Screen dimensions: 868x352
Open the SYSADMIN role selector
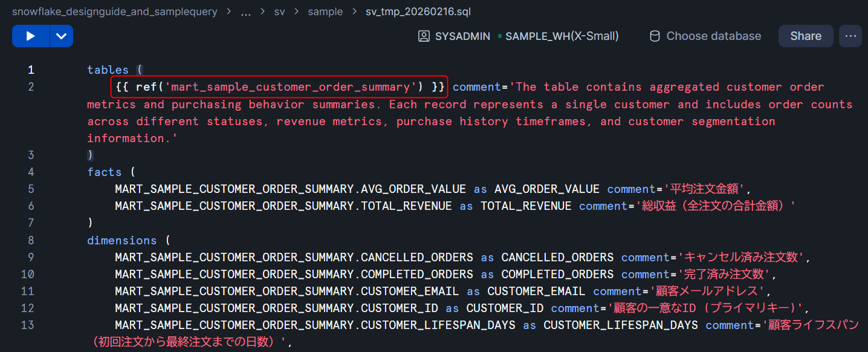click(454, 36)
